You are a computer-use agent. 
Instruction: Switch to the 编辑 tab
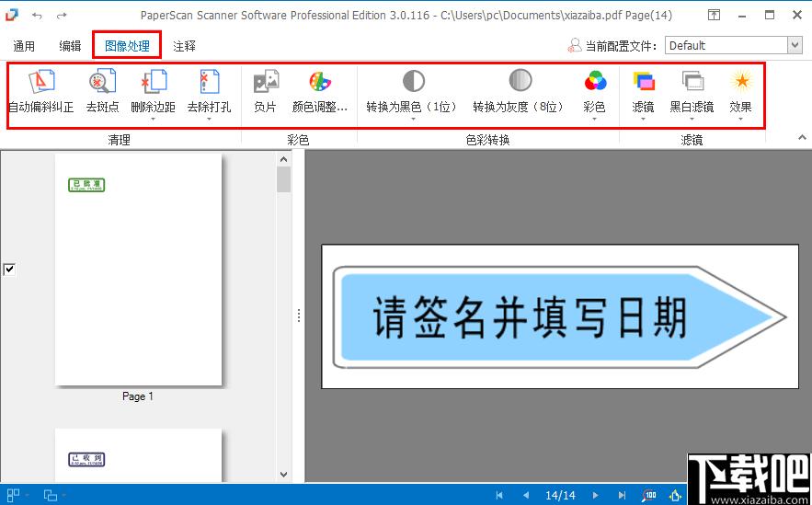(70, 46)
